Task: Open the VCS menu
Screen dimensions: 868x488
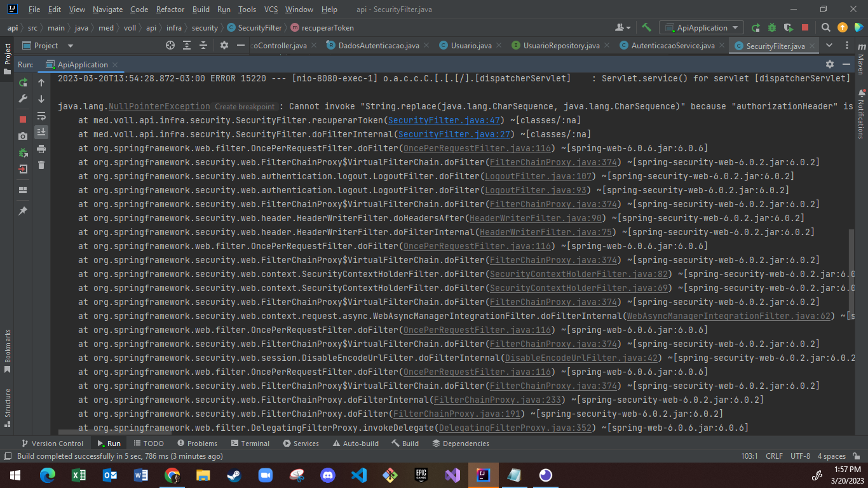Action: point(271,10)
